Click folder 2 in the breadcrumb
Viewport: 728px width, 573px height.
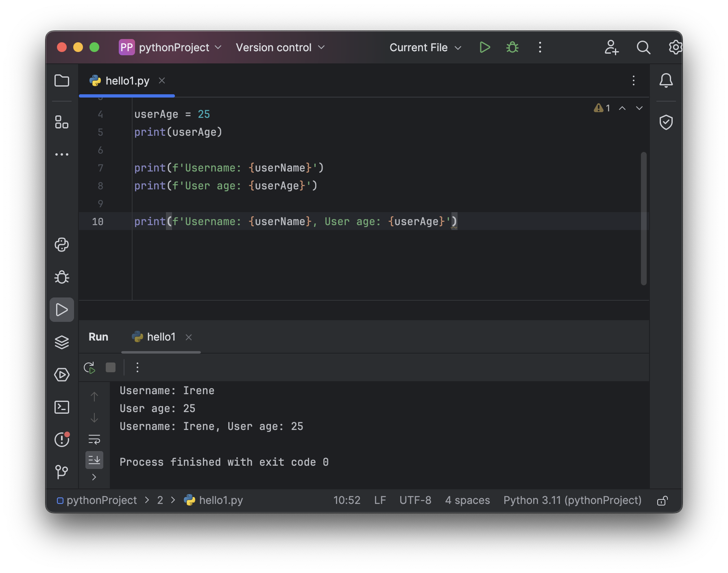click(160, 500)
